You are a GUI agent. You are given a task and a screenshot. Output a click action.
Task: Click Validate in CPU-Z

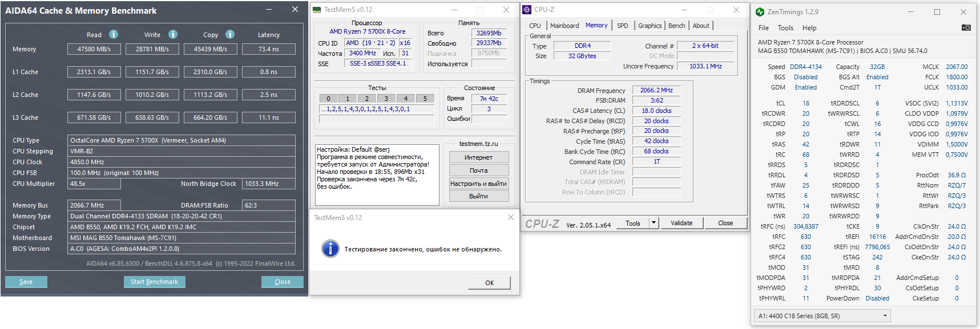(x=681, y=223)
